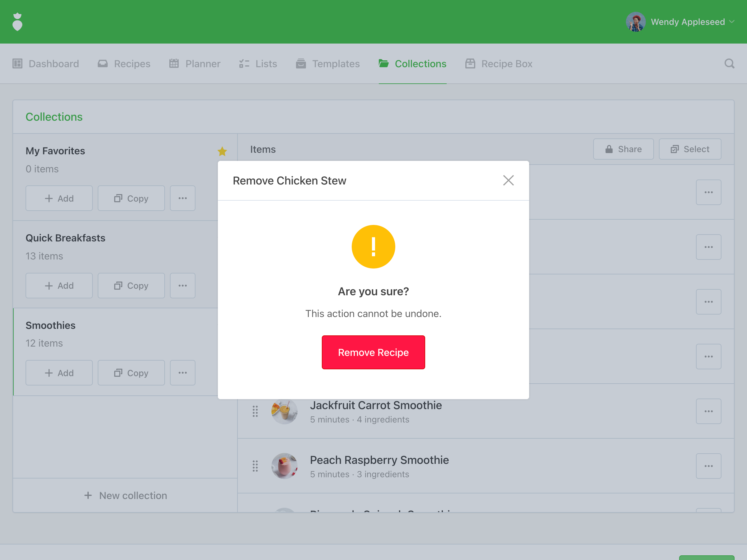Click the search magnifier icon
Screen dimensions: 747x560
tap(729, 63)
